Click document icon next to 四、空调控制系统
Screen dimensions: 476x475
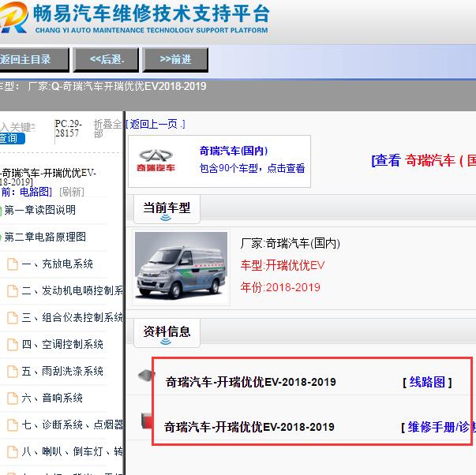pos(13,345)
